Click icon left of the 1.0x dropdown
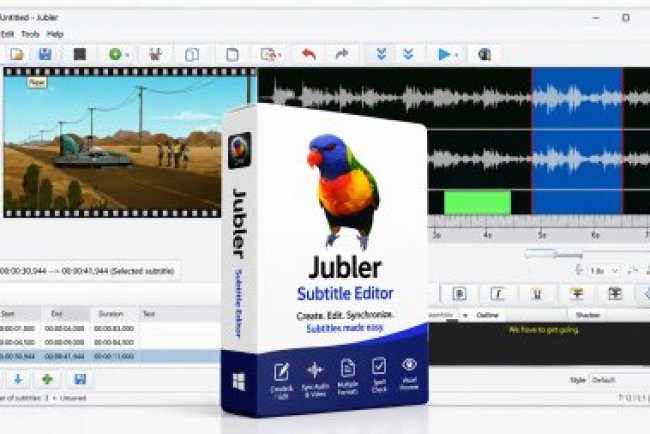 [x=579, y=271]
